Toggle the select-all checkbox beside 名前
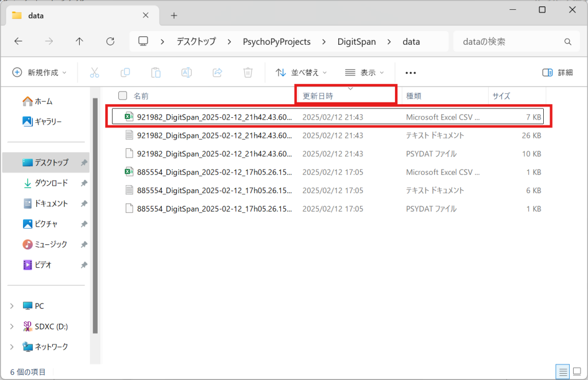Screen dimensions: 588x380 (x=122, y=96)
